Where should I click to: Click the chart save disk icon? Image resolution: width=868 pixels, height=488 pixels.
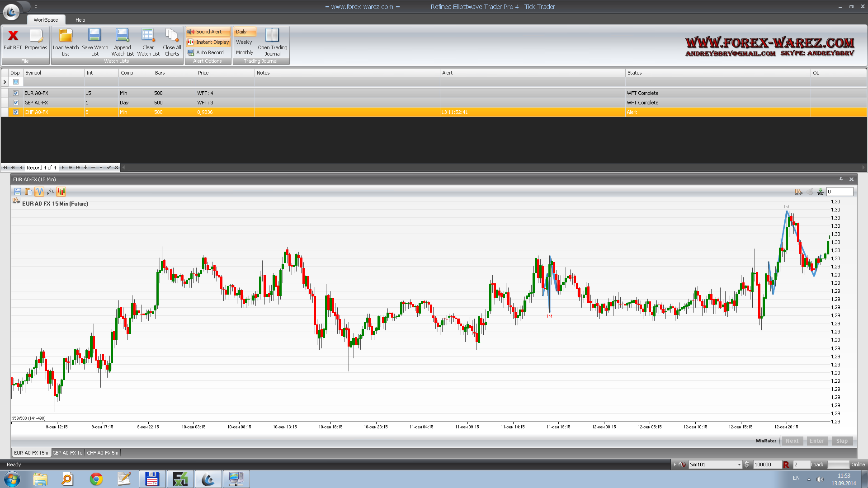tap(18, 192)
